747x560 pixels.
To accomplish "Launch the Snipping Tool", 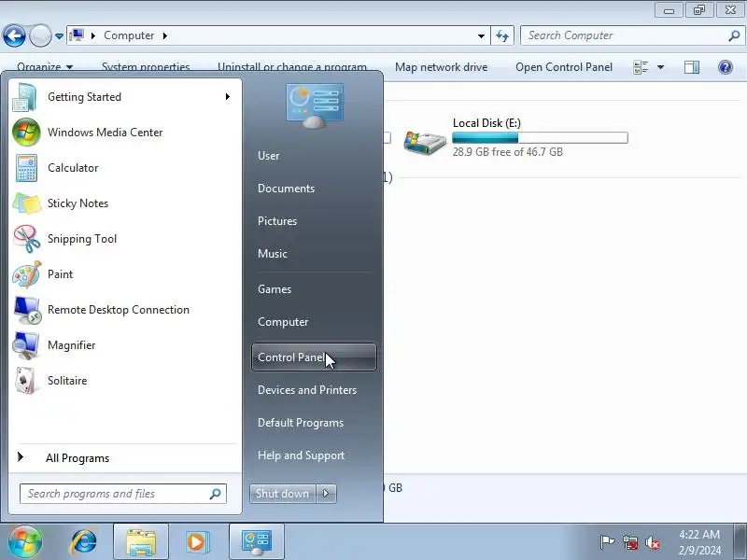I will point(125,239).
